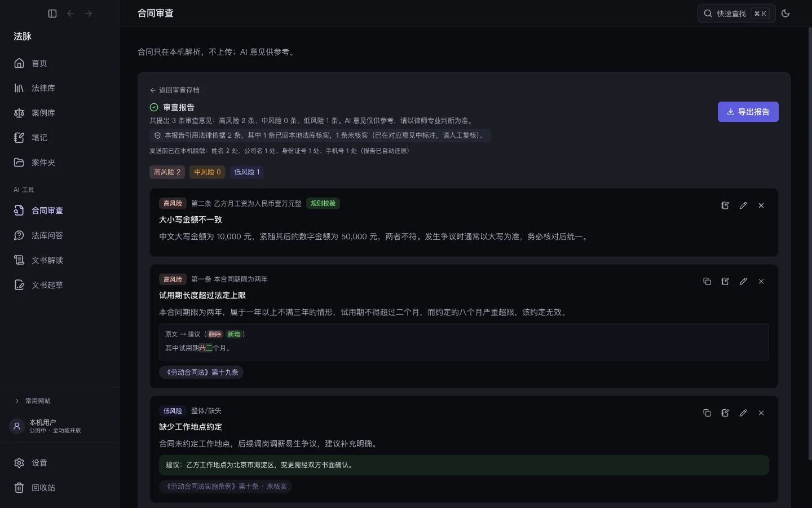Open the 快速查找 search box

point(736,14)
